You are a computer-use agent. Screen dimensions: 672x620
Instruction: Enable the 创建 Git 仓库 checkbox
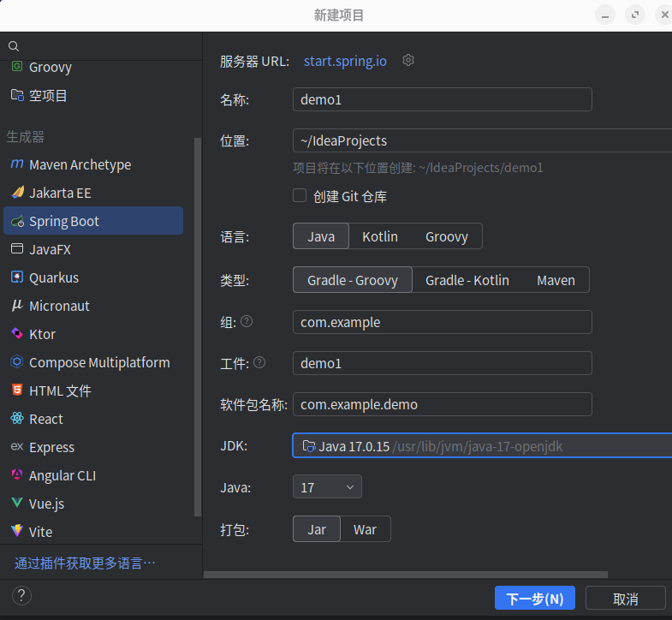(x=300, y=195)
